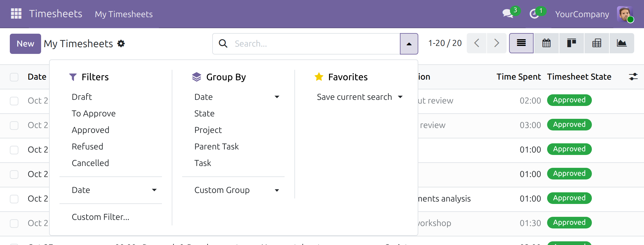This screenshot has height=245, width=644.
Task: Open the apps grid home menu
Action: tap(16, 14)
